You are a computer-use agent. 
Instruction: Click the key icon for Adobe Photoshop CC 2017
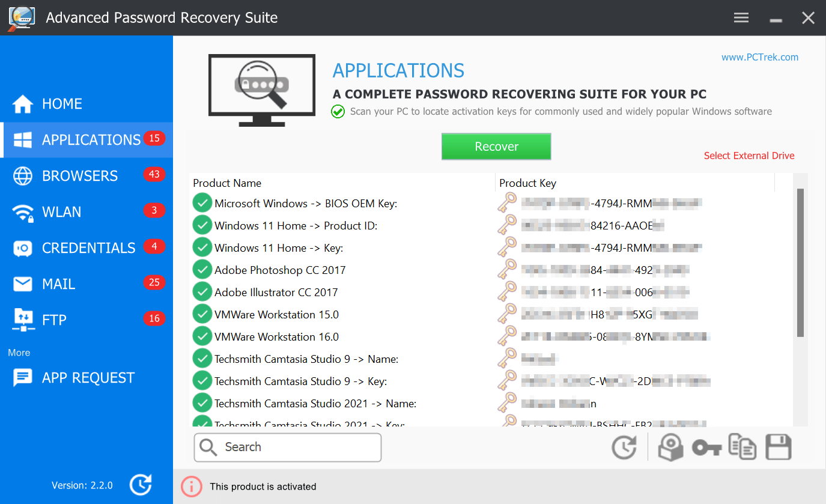pos(507,269)
